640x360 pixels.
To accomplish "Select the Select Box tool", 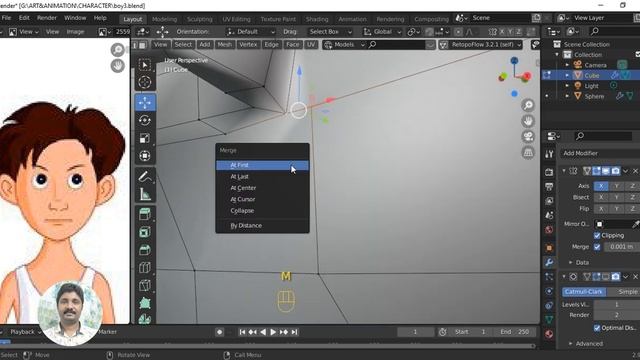I will coord(145,64).
